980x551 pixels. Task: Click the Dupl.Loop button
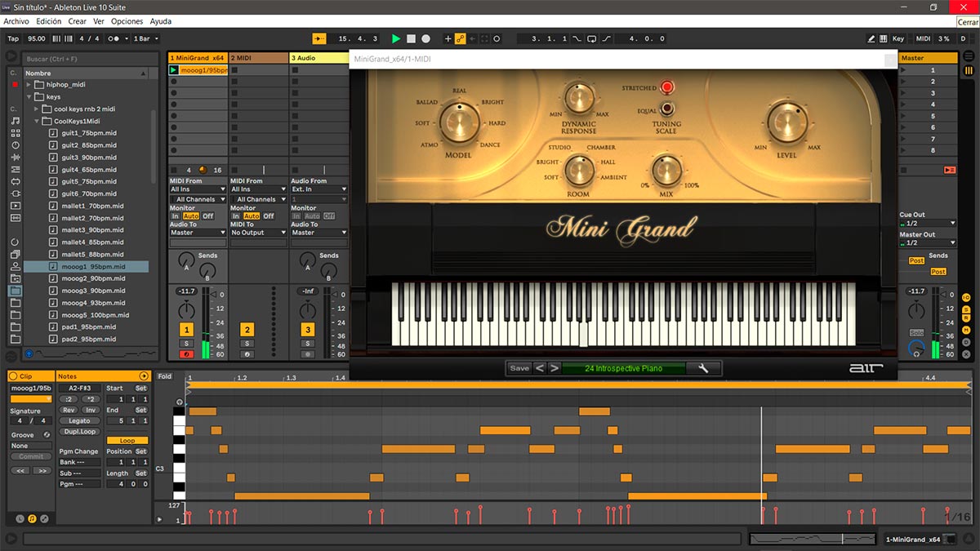[79, 431]
